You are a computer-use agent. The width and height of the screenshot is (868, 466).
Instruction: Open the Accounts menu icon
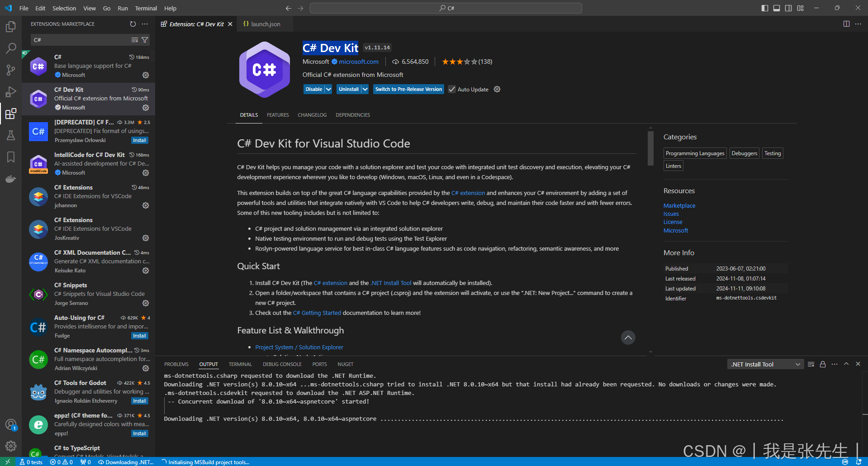pyautogui.click(x=11, y=425)
